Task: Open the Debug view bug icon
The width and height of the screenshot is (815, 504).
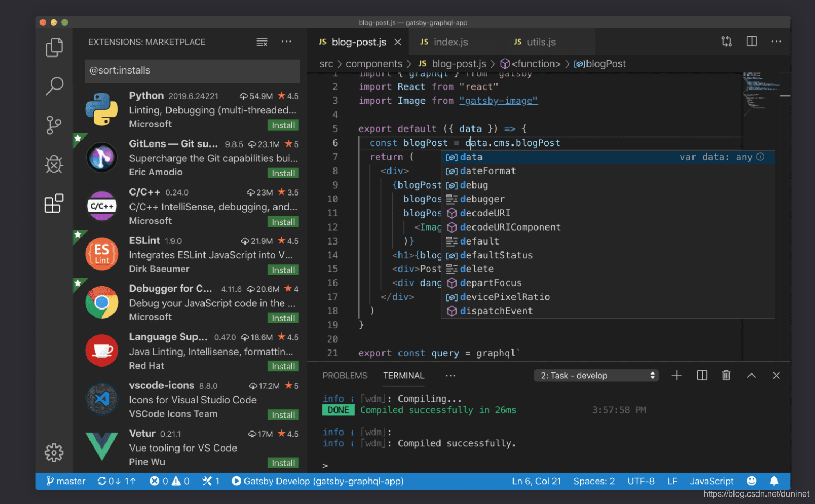Action: 54,164
